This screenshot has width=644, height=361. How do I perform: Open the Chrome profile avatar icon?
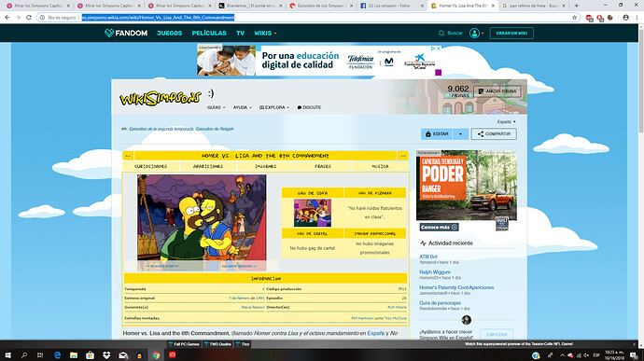coord(625,18)
